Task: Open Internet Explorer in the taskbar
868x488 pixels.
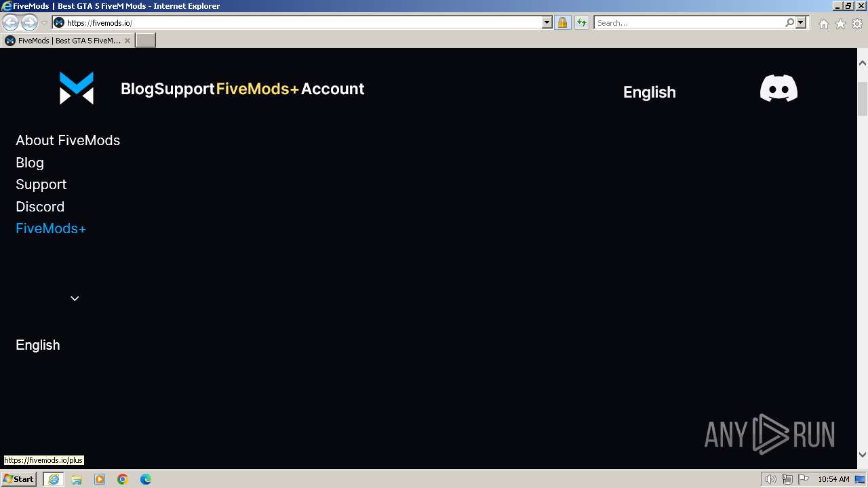Action: tap(54, 479)
